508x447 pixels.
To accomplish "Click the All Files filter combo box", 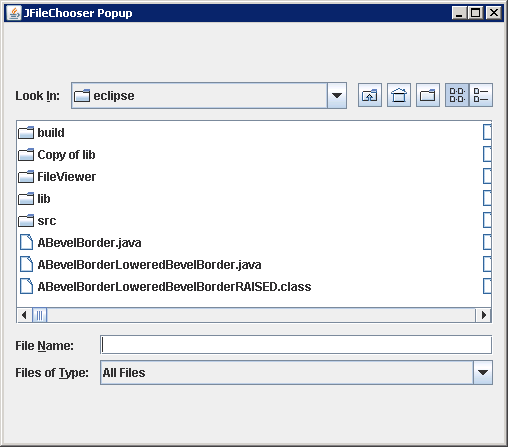I will [x=296, y=372].
